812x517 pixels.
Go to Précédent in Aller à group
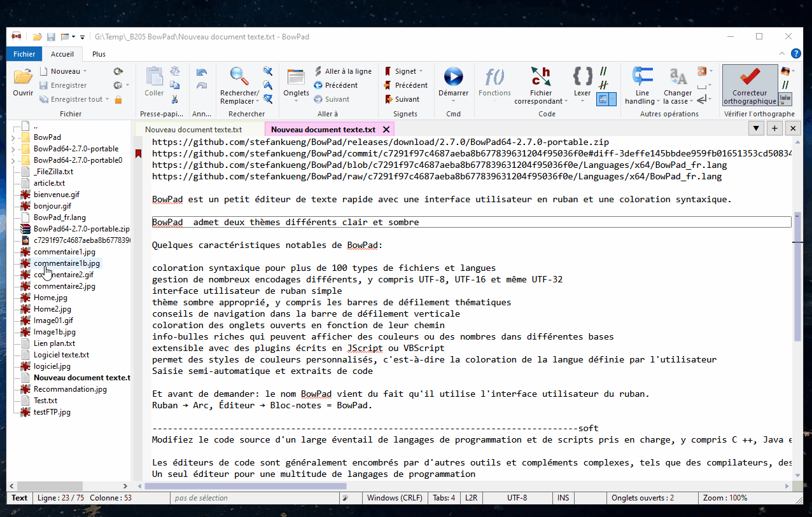[335, 85]
